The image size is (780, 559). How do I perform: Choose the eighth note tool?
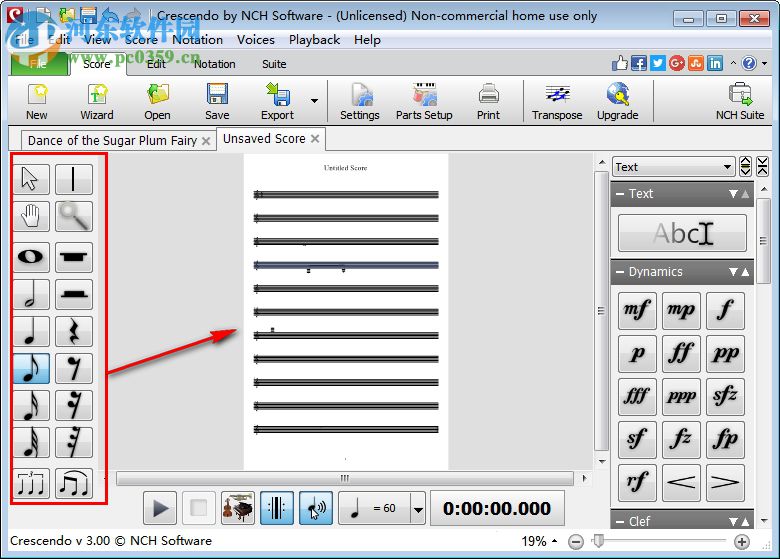[x=31, y=369]
